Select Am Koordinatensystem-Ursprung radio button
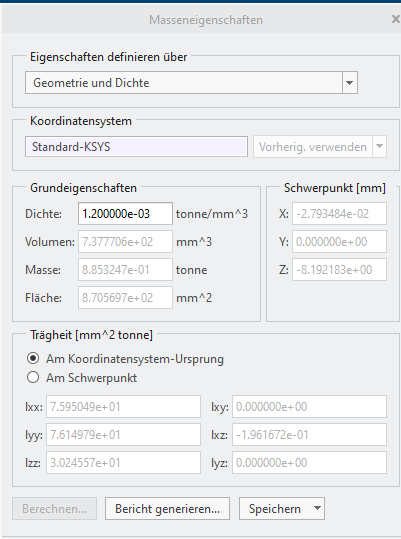This screenshot has width=401, height=539. point(33,359)
